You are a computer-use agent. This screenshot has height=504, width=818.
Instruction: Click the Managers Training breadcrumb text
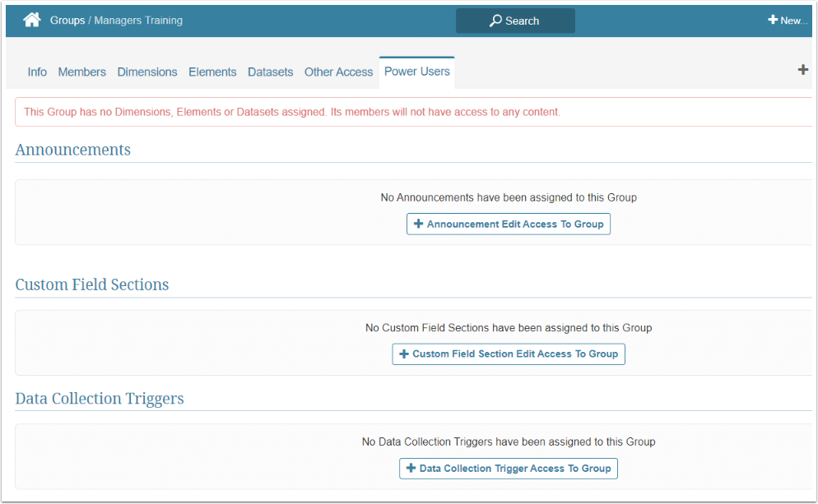(138, 21)
